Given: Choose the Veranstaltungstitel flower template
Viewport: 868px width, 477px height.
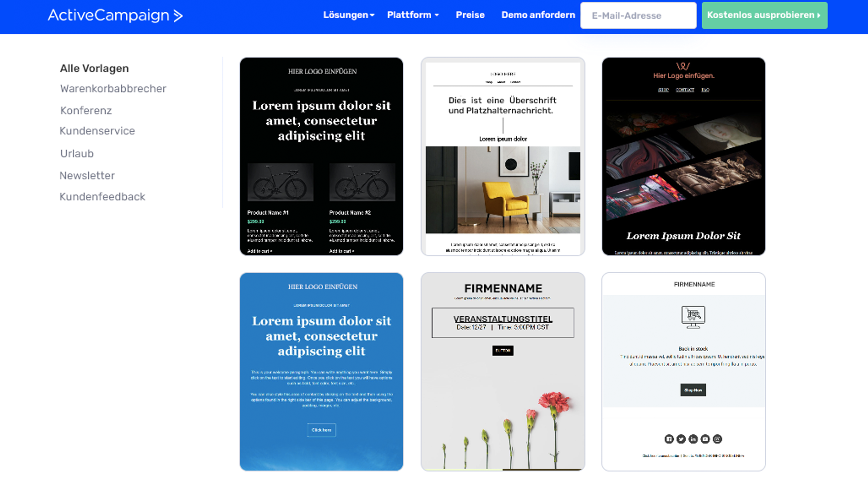Looking at the screenshot, I should pyautogui.click(x=503, y=372).
